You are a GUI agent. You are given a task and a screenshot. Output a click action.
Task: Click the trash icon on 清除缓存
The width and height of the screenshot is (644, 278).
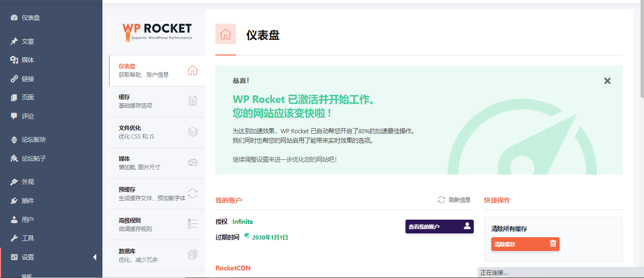click(x=552, y=243)
